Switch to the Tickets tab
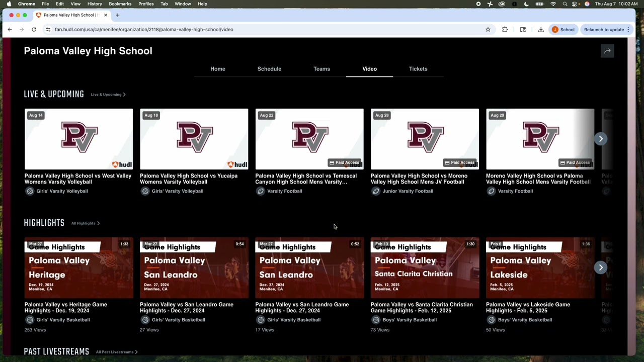This screenshot has height=362, width=644. click(418, 69)
